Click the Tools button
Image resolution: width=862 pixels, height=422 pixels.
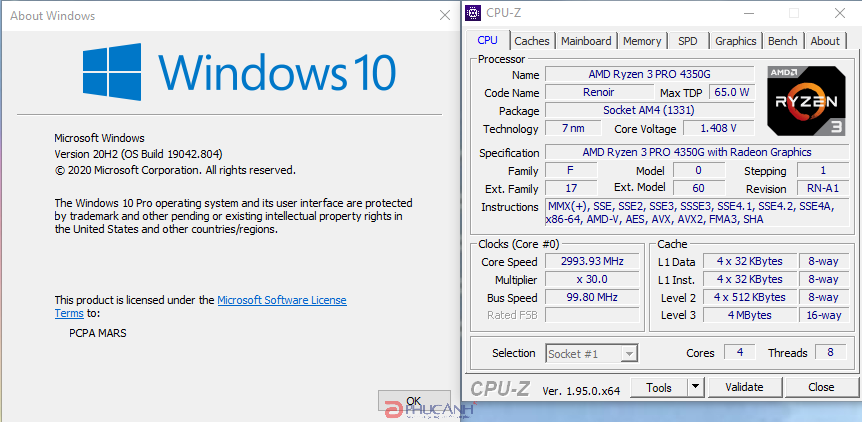coord(659,387)
